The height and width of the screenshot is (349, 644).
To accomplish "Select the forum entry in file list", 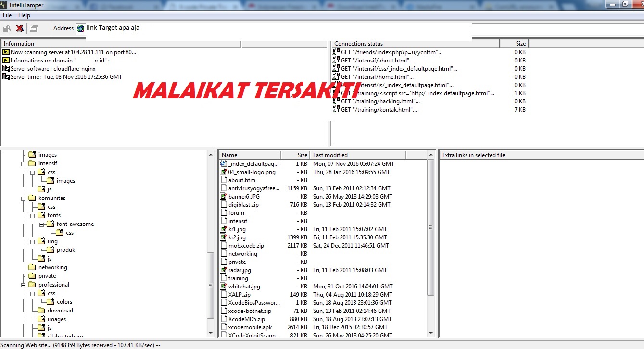I will coord(322,213).
